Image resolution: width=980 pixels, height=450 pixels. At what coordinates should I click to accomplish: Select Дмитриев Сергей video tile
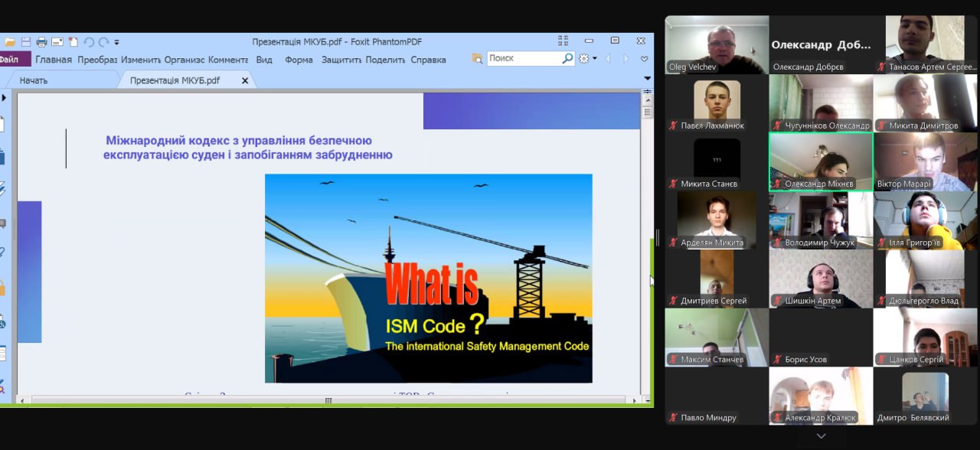click(717, 279)
